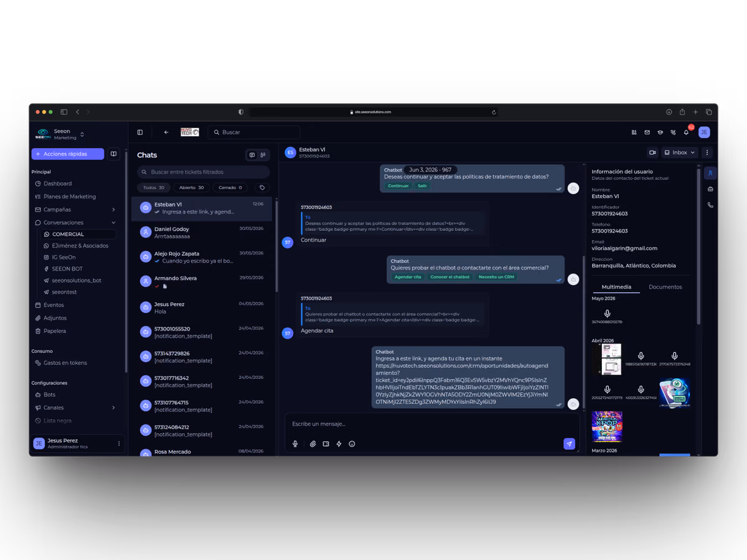Click Agendar cita option badge

[x=408, y=277]
